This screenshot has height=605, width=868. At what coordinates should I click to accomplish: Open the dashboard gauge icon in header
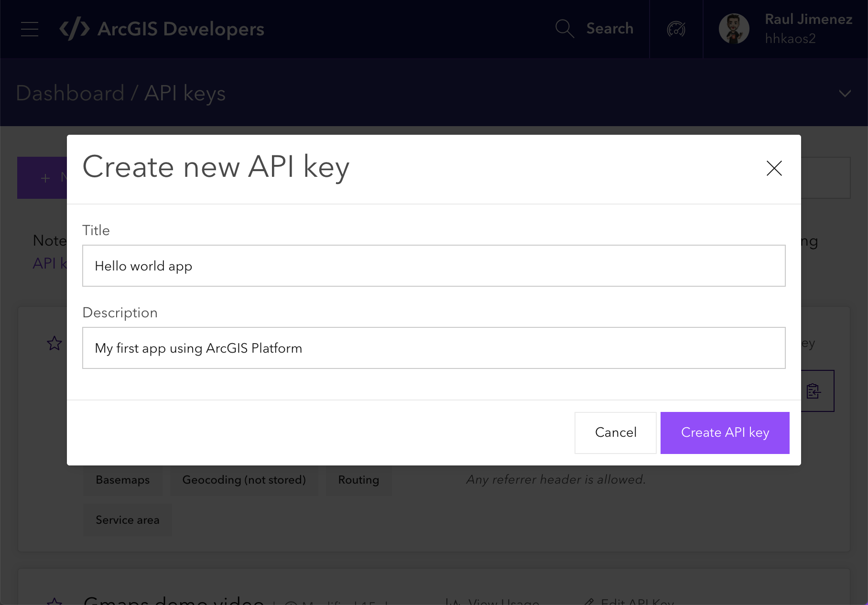676,29
